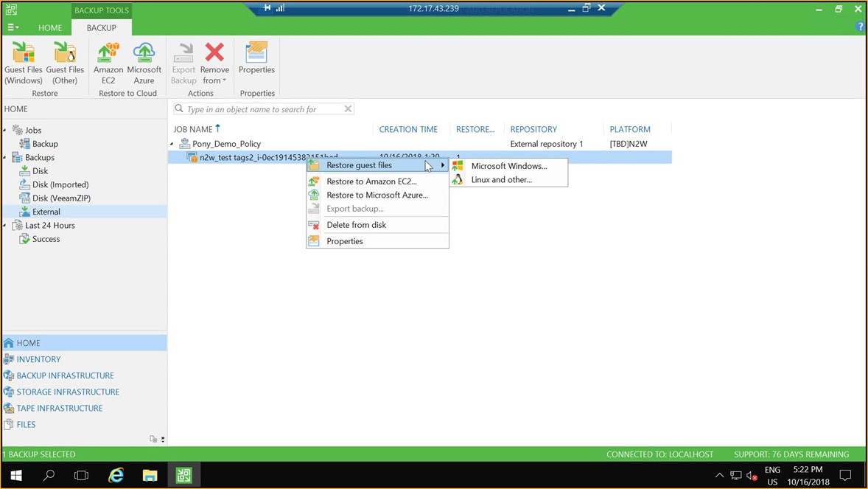Switch to the HOME ribbon tab

pyautogui.click(x=50, y=27)
